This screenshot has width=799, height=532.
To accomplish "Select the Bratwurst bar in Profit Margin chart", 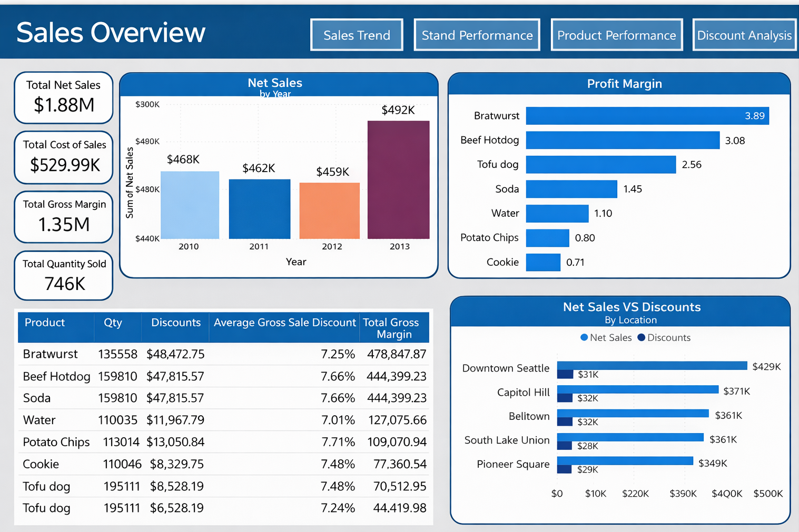I will point(647,115).
